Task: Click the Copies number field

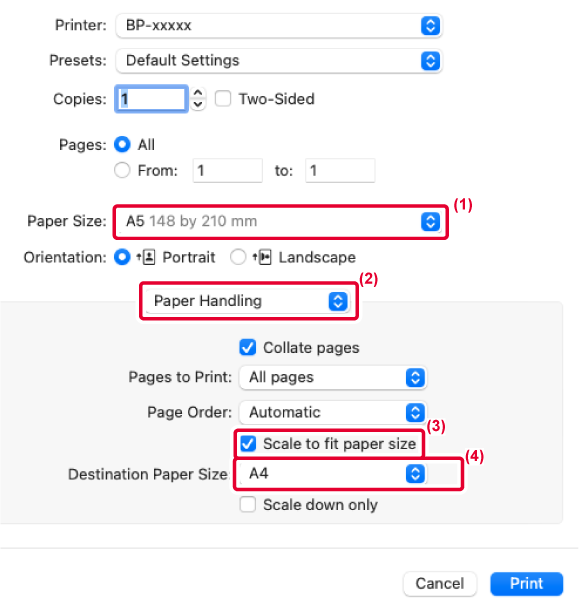Action: coord(151,99)
